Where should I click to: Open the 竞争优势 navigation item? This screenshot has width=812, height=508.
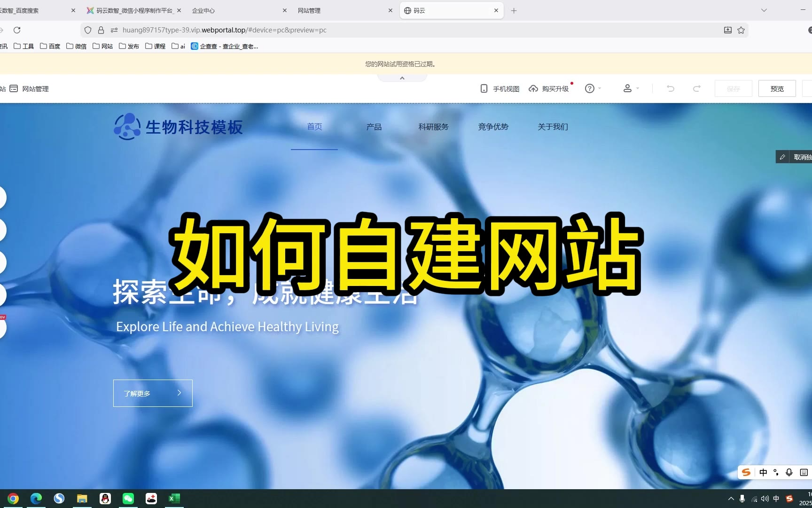[x=493, y=127]
